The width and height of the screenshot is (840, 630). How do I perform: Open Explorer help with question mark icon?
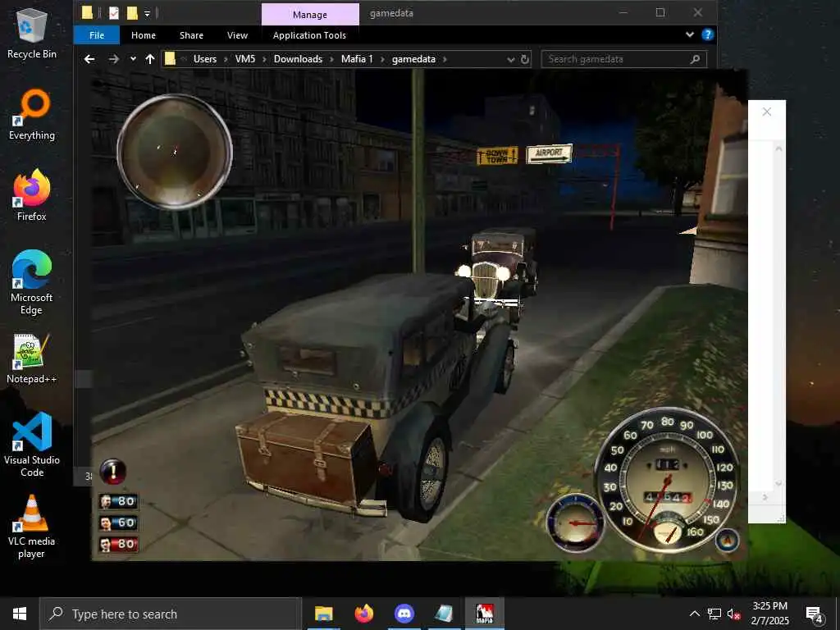(x=708, y=34)
